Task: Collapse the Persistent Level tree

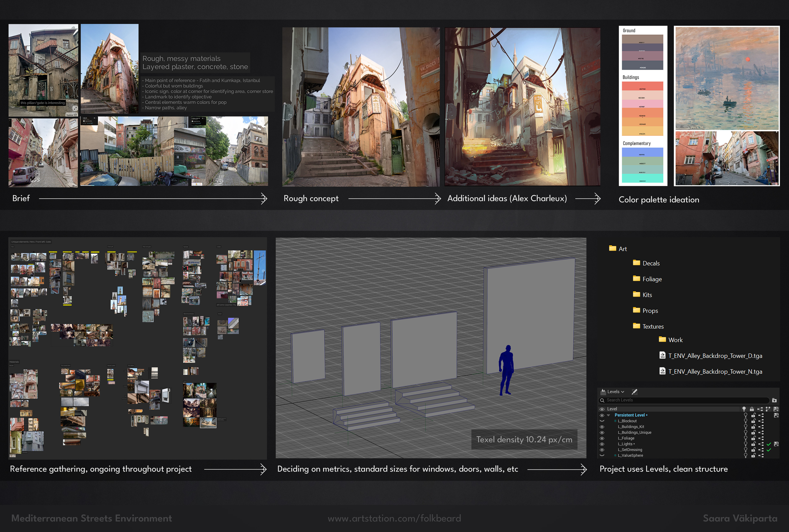Action: pos(608,415)
